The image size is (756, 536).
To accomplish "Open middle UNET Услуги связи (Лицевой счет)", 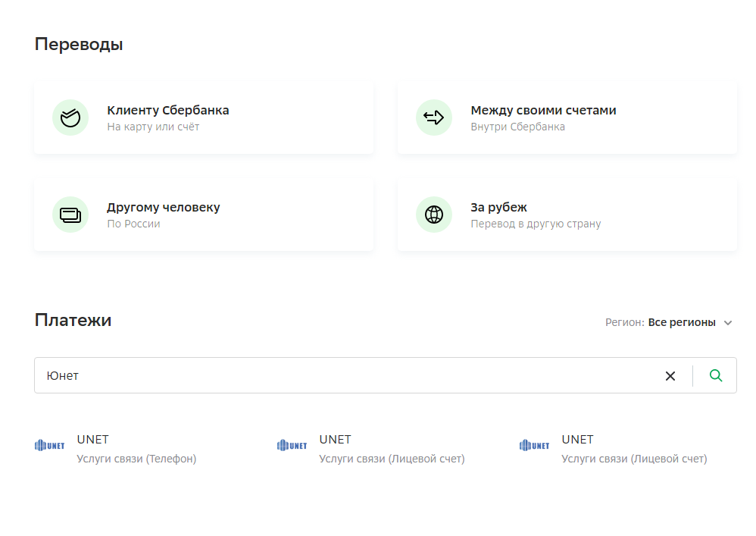I will 370,449.
